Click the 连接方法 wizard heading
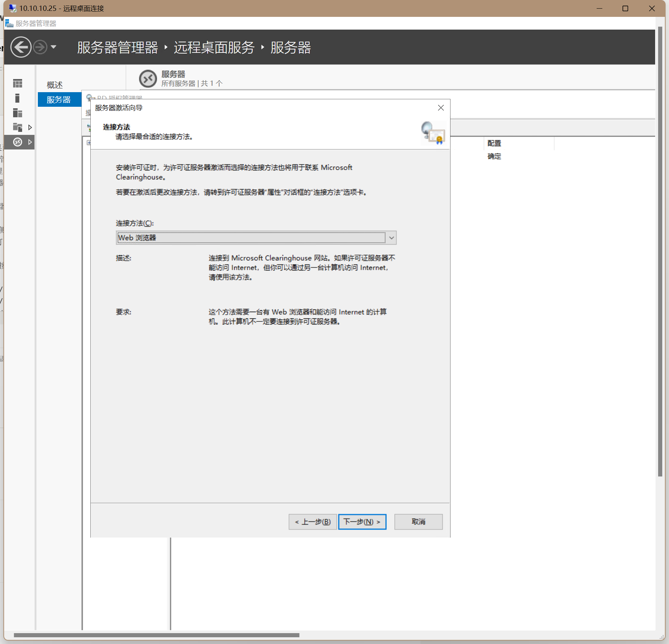The image size is (669, 644). coord(117,127)
